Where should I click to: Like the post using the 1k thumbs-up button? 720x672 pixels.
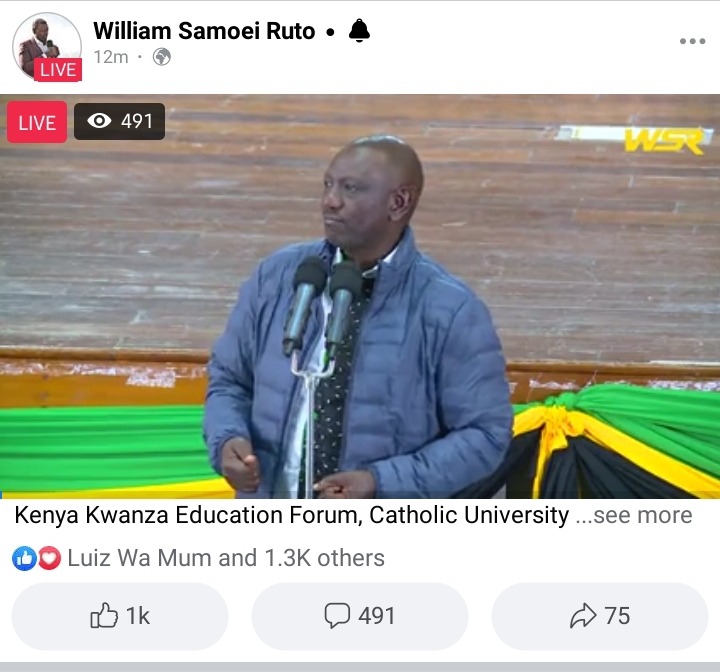(120, 616)
